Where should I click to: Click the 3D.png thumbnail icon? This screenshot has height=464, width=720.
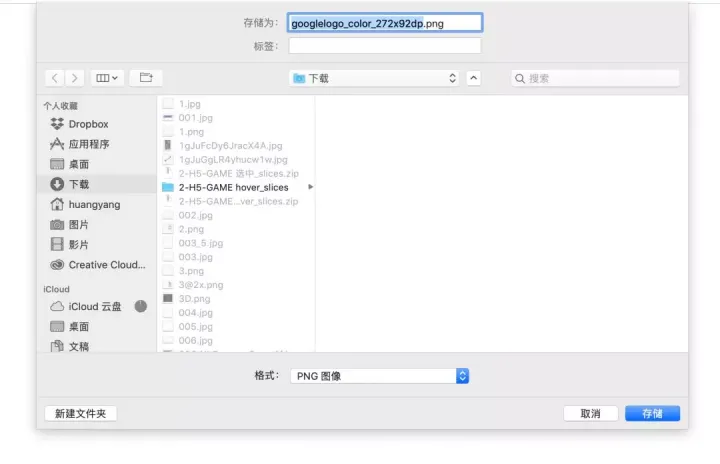tap(168, 299)
